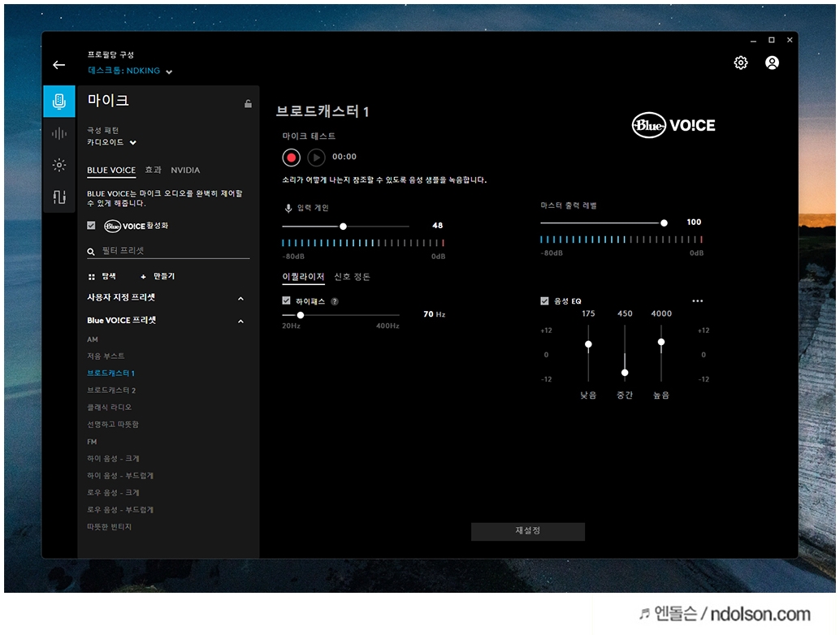
Task: Click the 중간 450 EQ band handle
Action: [625, 373]
